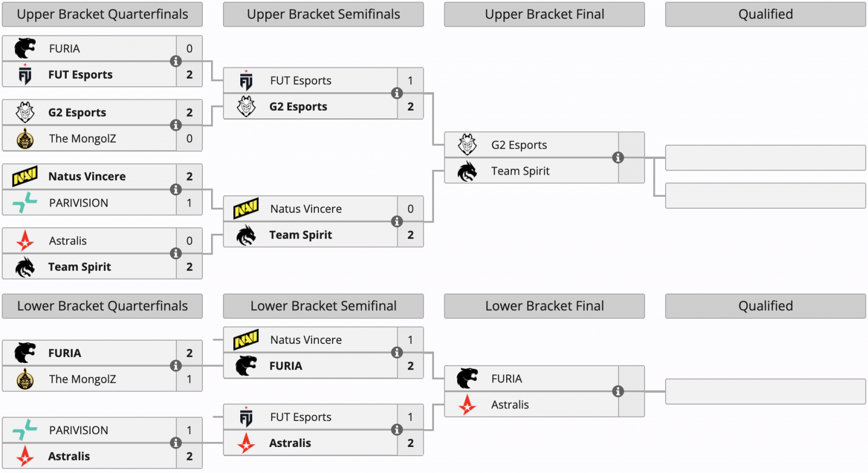868x473 pixels.
Task: Click info icon for G2 Esports vs The MongolZ
Action: click(176, 125)
